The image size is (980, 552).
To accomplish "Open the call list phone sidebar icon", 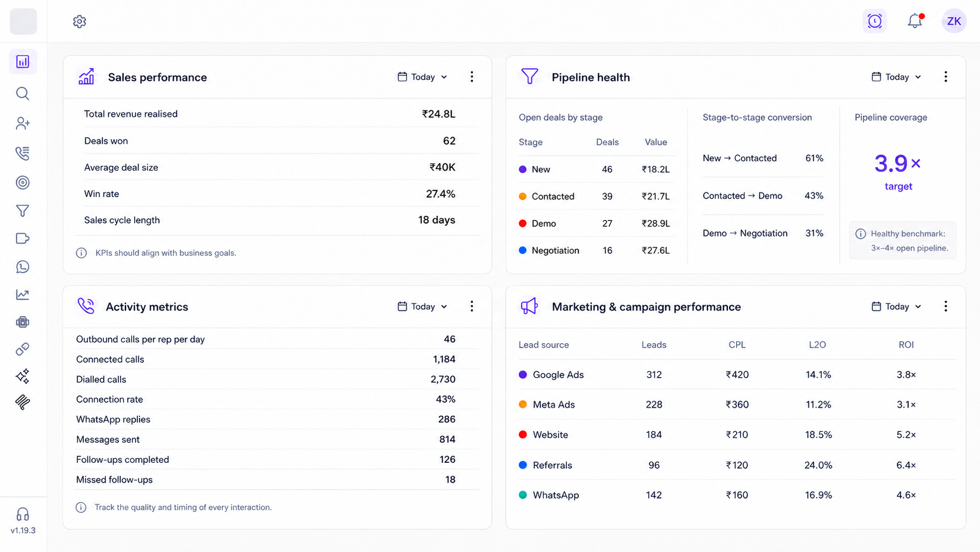I will (23, 153).
